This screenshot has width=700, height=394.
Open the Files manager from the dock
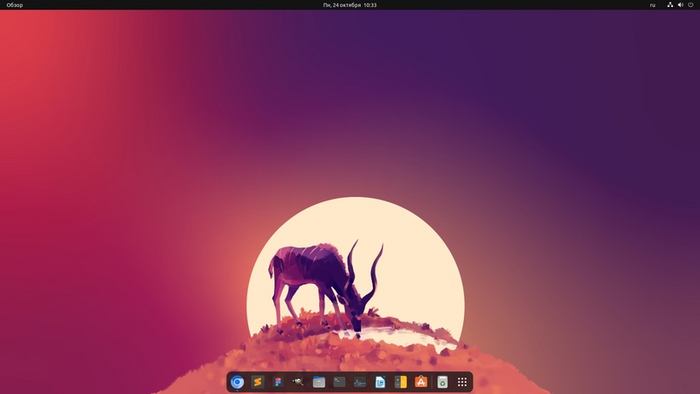click(319, 382)
